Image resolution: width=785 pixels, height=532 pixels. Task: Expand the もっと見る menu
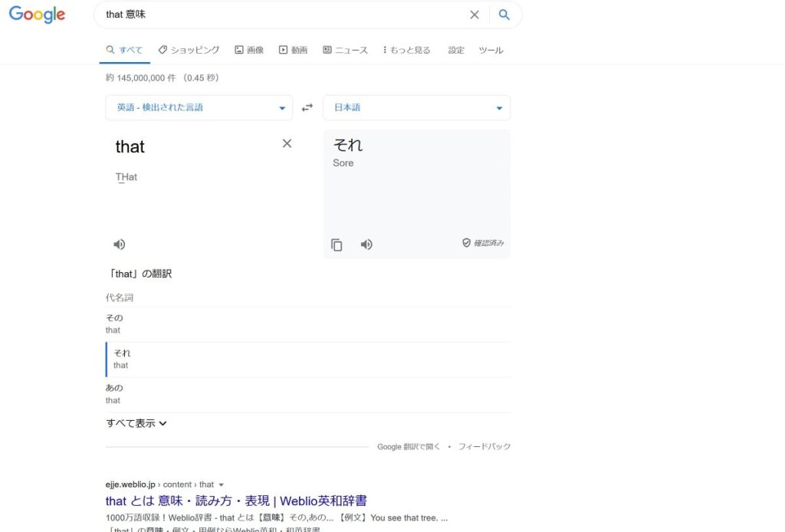(406, 50)
